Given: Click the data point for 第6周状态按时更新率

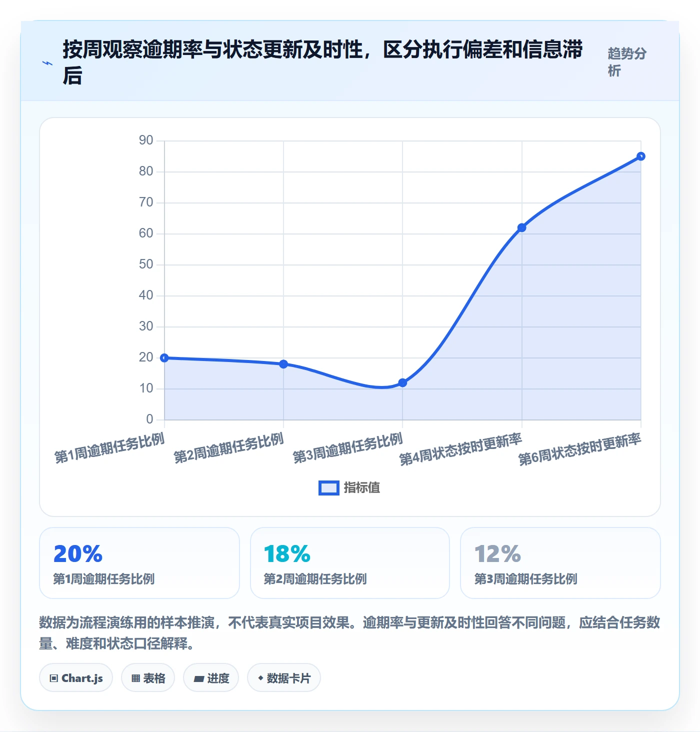Looking at the screenshot, I should point(641,156).
